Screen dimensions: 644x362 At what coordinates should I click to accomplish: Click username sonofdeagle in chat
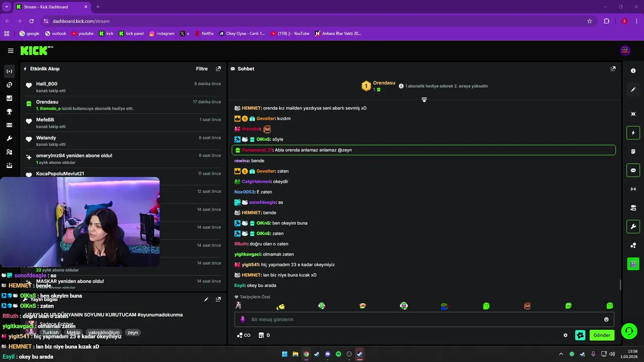pyautogui.click(x=263, y=202)
